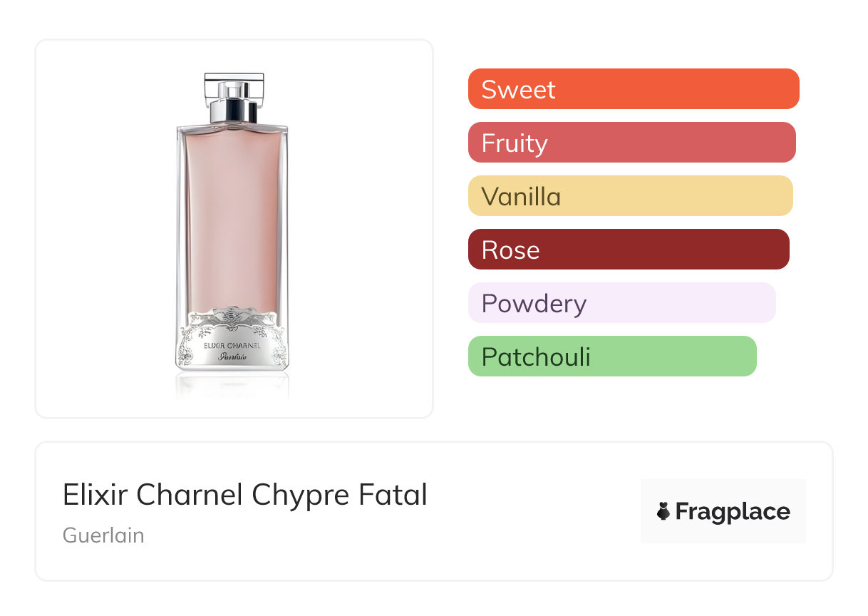The height and width of the screenshot is (616, 868).
Task: Click the word Sweet in the top bar
Action: pos(518,90)
